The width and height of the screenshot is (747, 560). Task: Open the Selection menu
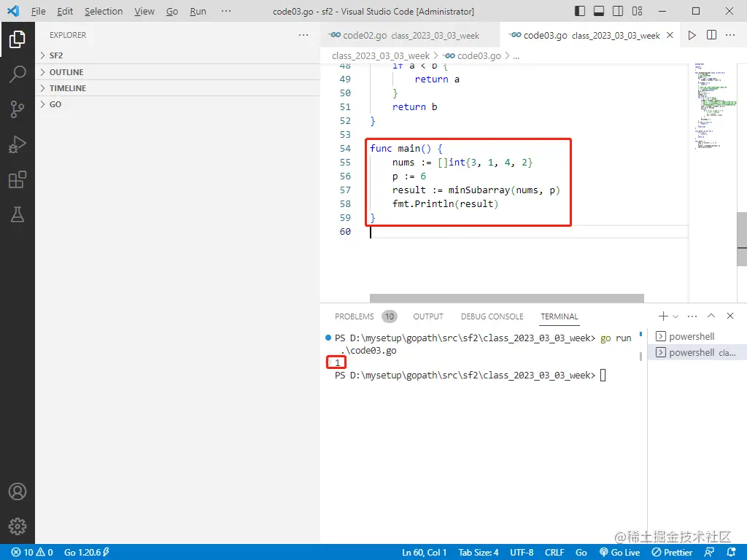(x=104, y=11)
